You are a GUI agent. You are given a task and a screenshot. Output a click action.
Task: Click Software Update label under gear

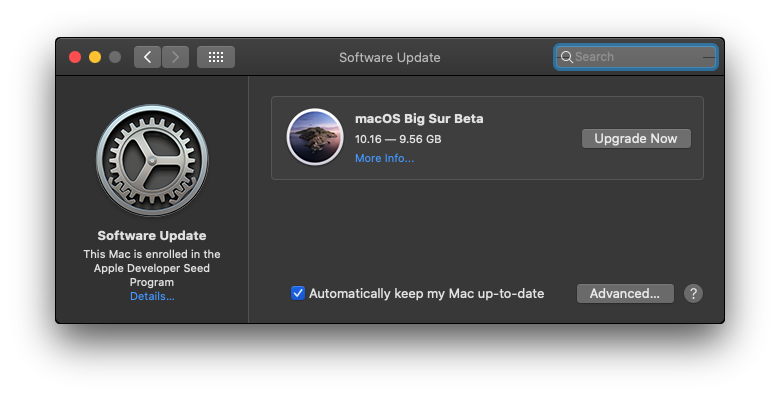pyautogui.click(x=152, y=235)
